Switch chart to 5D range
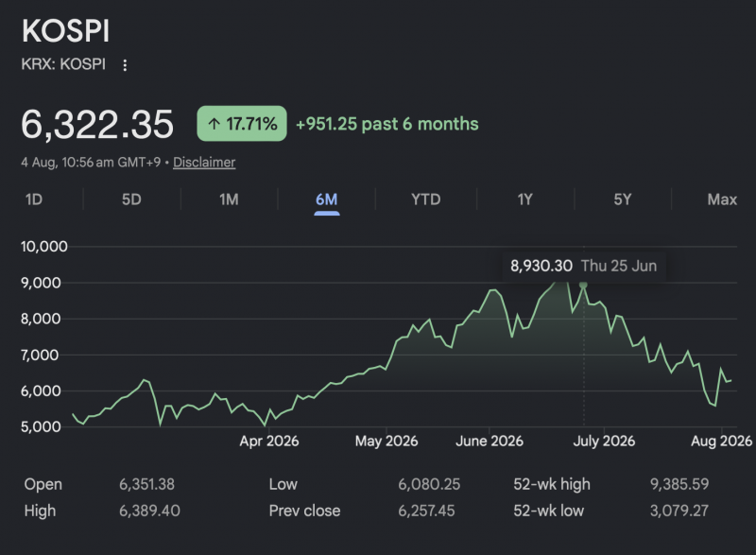 click(131, 199)
